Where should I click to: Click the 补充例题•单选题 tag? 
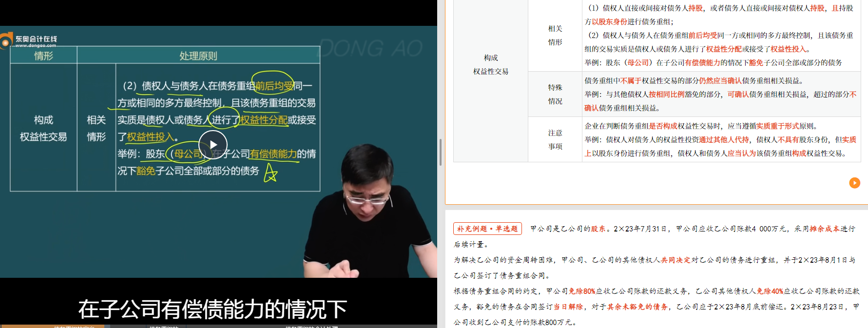pos(487,229)
